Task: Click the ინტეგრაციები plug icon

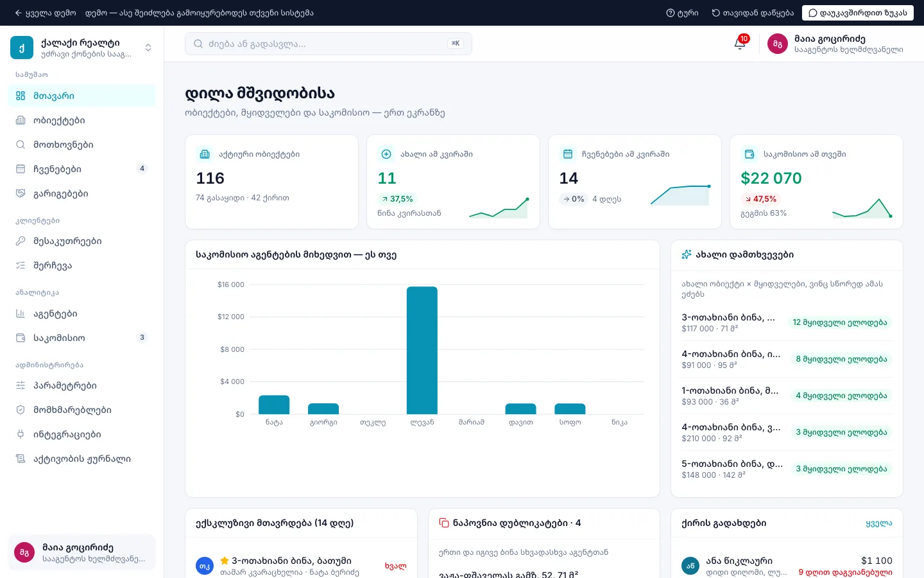Action: [x=21, y=434]
